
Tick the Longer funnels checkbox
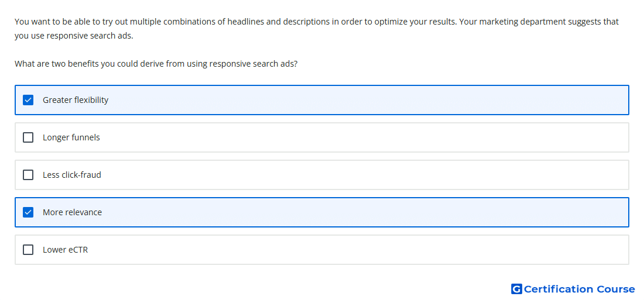pyautogui.click(x=28, y=137)
